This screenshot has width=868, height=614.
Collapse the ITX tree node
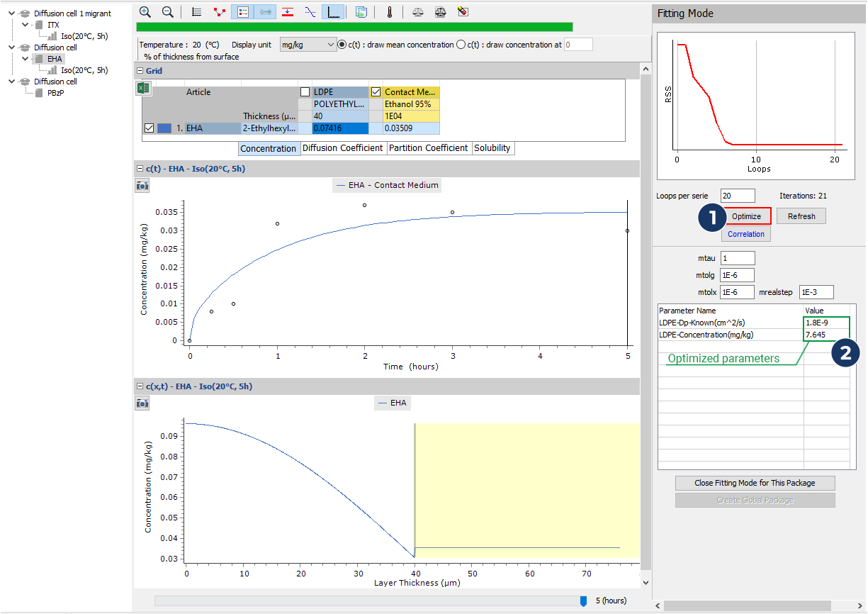[x=26, y=25]
